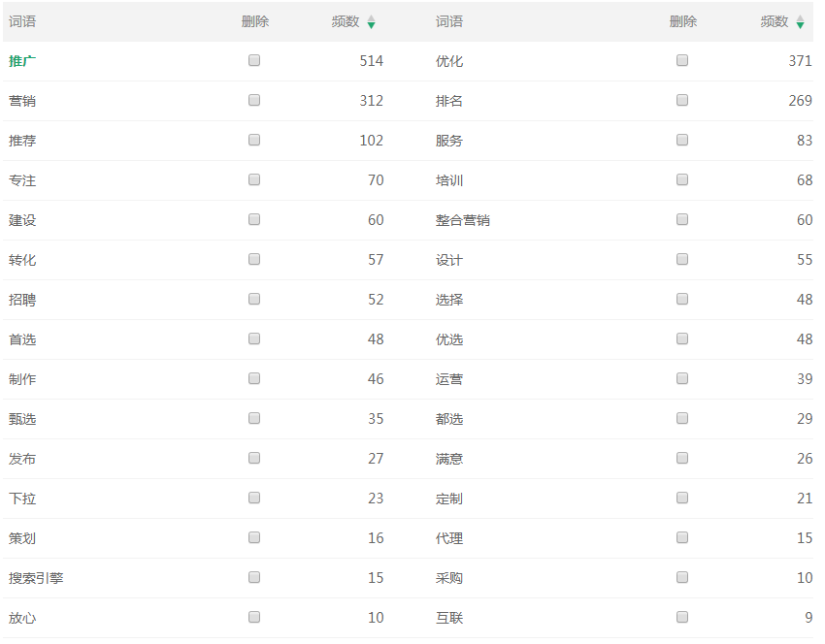
Task: Tick the 互联 row checkbox
Action: click(x=682, y=617)
